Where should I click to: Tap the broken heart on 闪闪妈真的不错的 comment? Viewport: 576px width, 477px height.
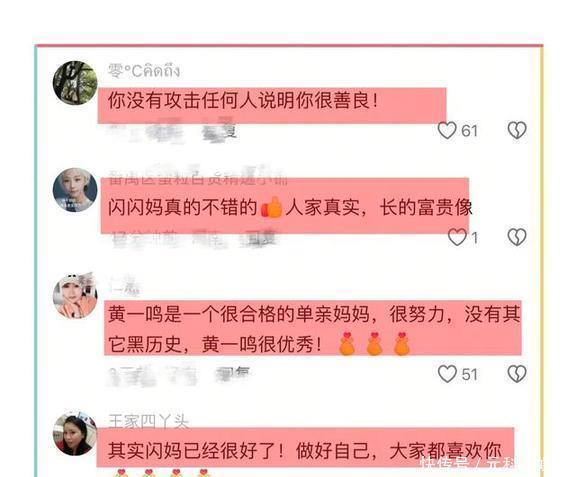pyautogui.click(x=517, y=237)
